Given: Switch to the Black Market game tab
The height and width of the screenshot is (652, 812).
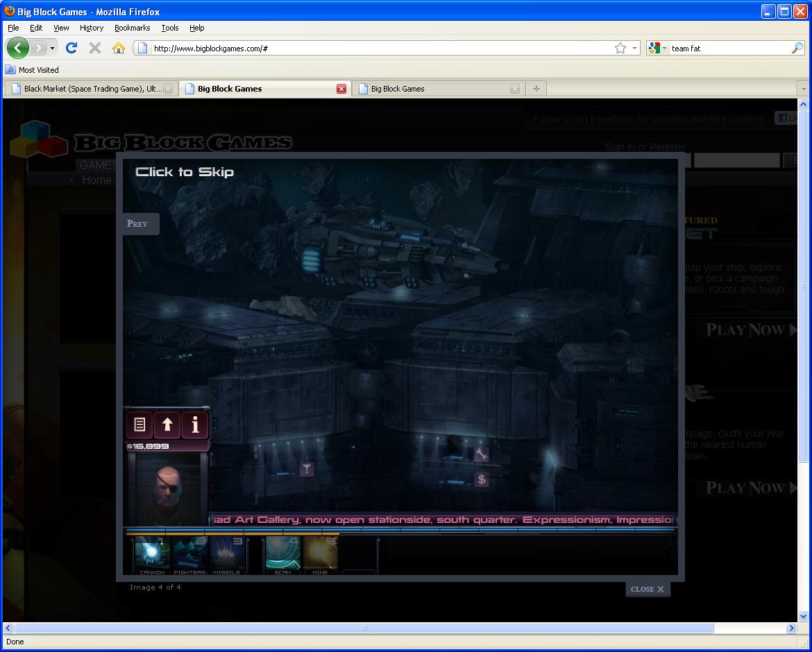Looking at the screenshot, I should pyautogui.click(x=90, y=89).
